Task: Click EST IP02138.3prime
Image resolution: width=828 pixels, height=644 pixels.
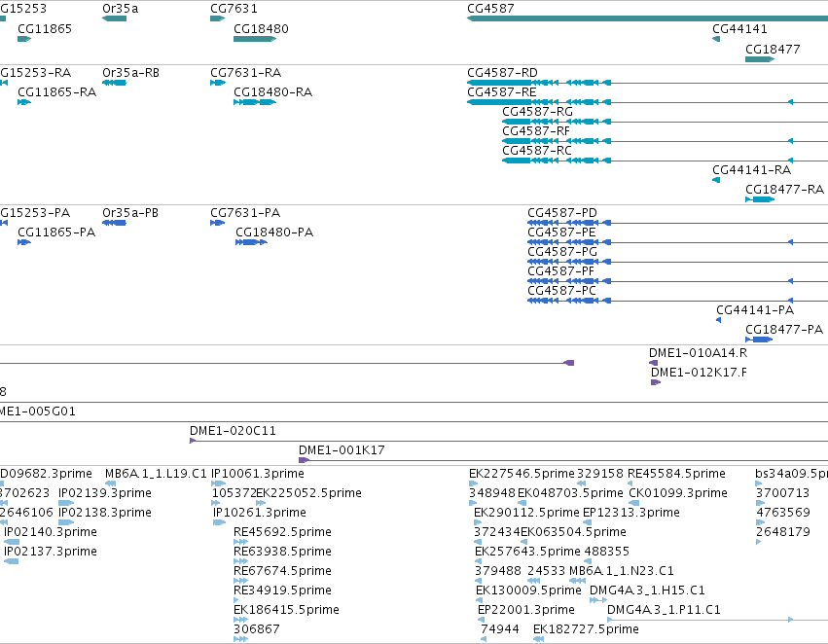Action: pos(66,522)
